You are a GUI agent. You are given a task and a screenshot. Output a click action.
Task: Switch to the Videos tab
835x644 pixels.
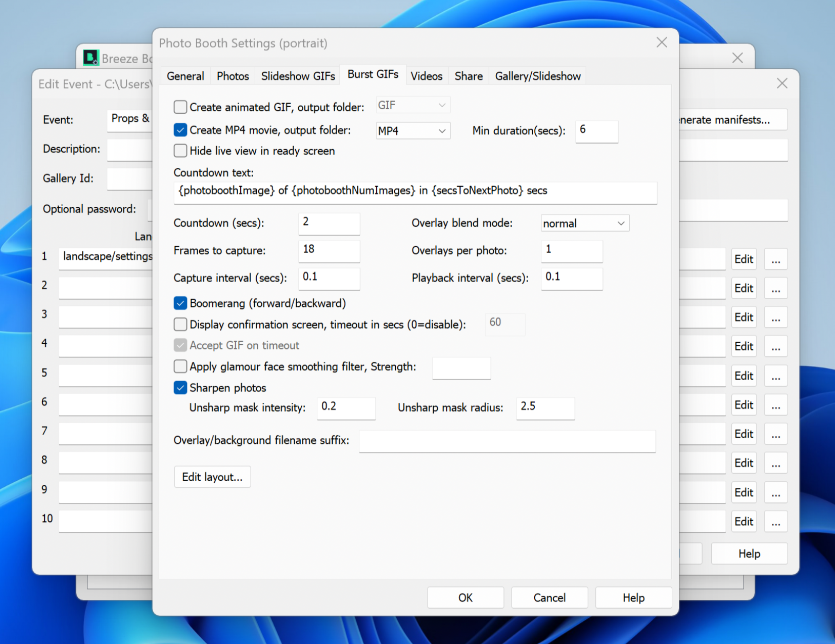426,76
